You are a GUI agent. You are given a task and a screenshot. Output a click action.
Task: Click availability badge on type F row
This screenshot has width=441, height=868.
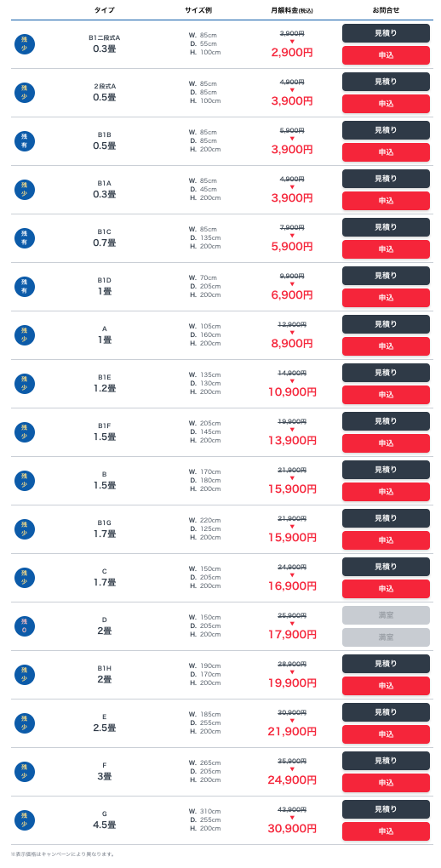point(25,772)
